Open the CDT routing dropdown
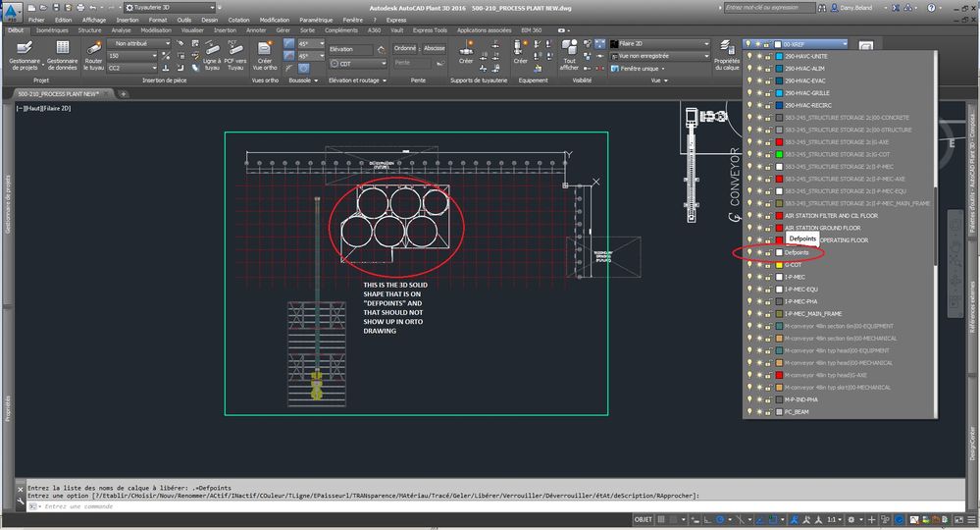This screenshot has width=980, height=530. point(359,64)
